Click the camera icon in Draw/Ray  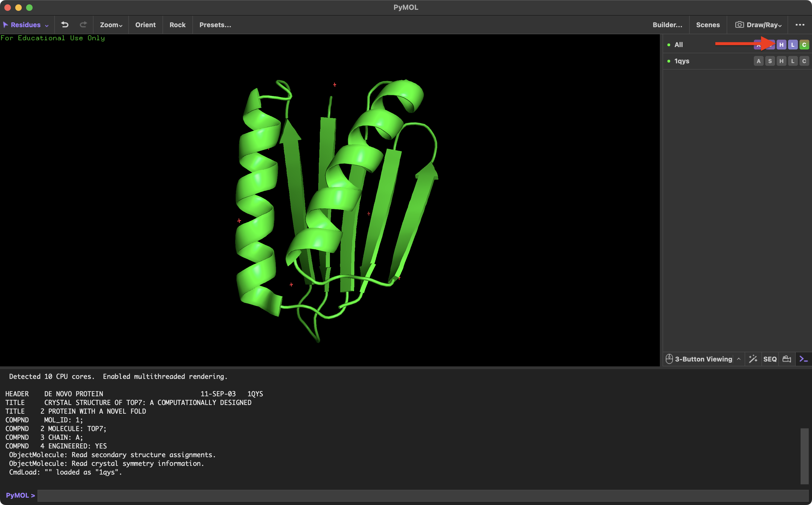(x=739, y=25)
